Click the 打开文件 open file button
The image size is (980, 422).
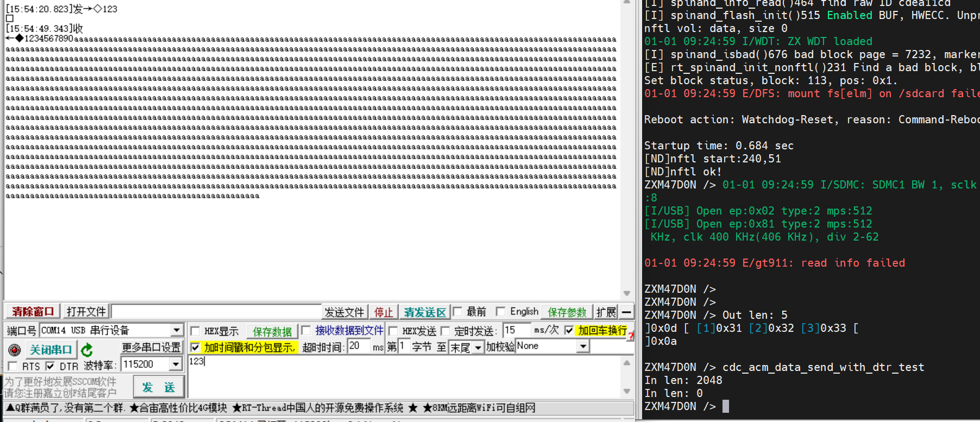click(85, 312)
